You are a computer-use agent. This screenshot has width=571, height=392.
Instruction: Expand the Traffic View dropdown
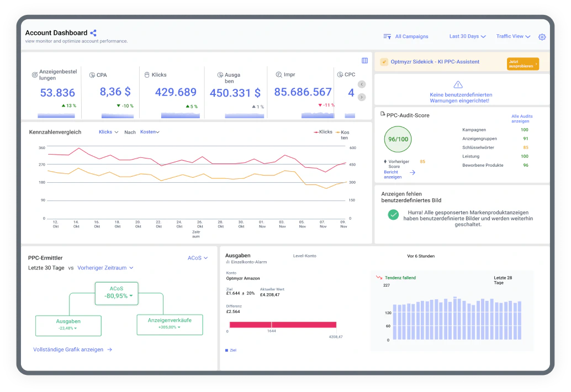(513, 36)
